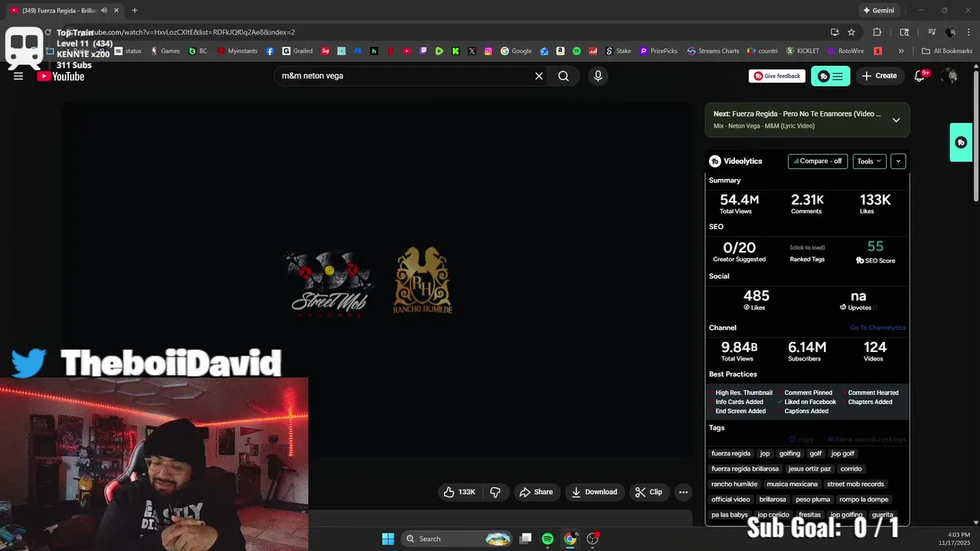Clear the search box with the X
This screenshot has height=551, width=980.
pos(538,76)
